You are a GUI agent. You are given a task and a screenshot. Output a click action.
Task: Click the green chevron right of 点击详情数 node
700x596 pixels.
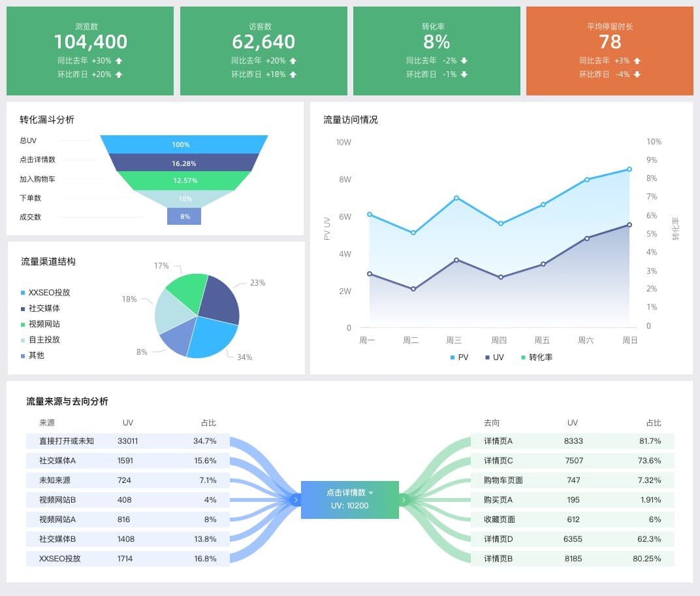(404, 499)
